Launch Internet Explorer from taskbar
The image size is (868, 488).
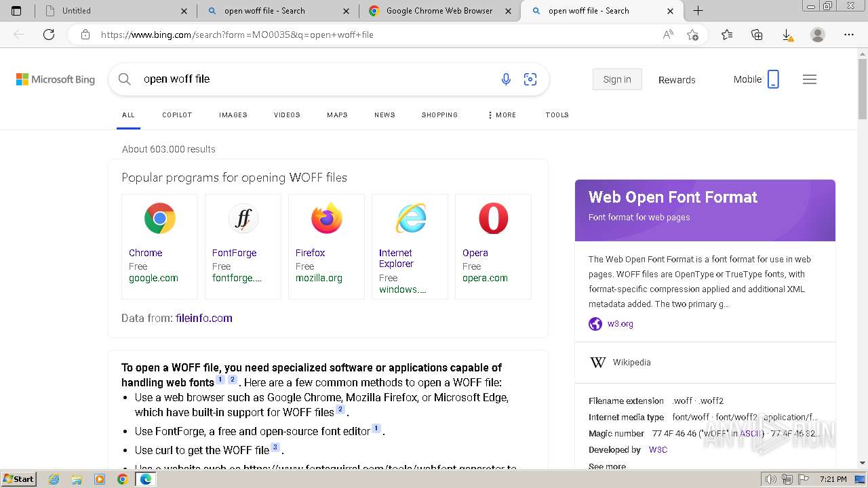[54, 479]
